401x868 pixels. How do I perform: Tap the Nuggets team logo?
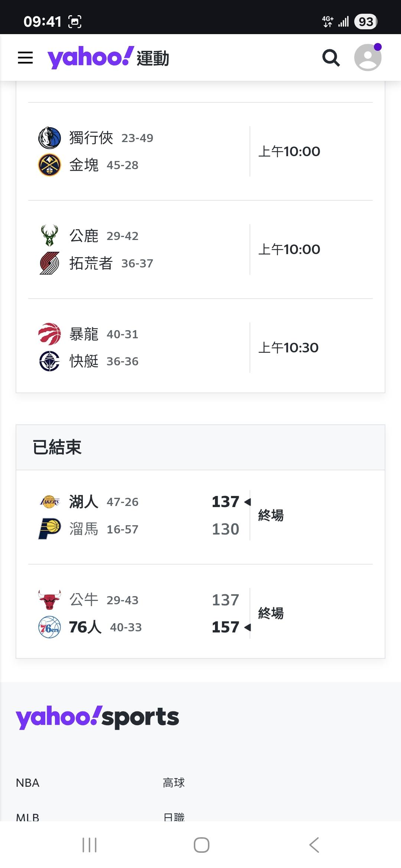click(x=49, y=165)
